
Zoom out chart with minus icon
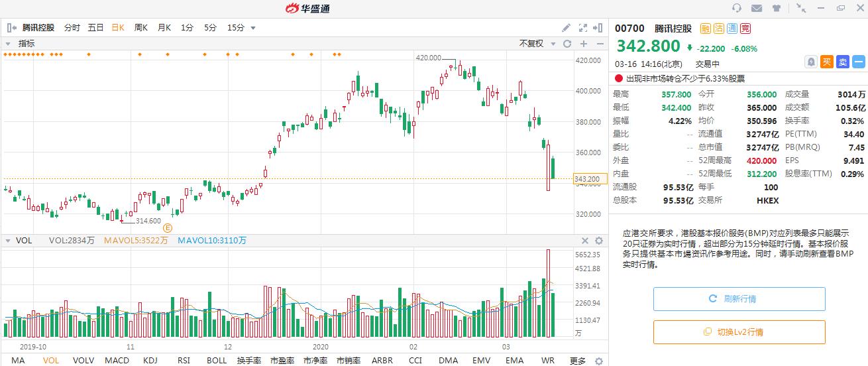pos(600,44)
